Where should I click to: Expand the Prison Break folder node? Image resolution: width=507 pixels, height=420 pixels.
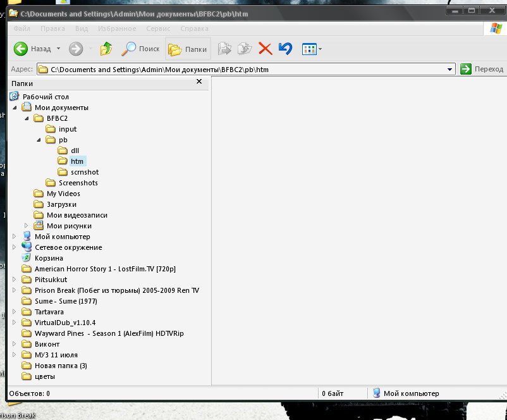(15, 290)
